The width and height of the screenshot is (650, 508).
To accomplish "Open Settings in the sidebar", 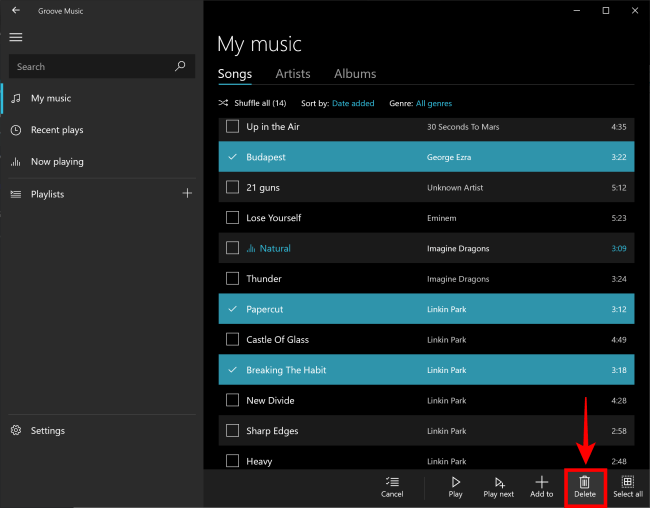I will tap(47, 430).
